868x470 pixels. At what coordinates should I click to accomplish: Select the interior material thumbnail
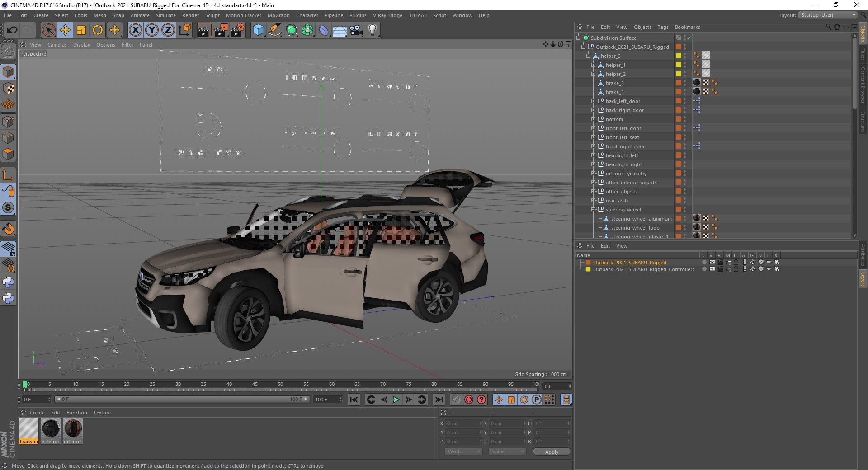point(72,432)
